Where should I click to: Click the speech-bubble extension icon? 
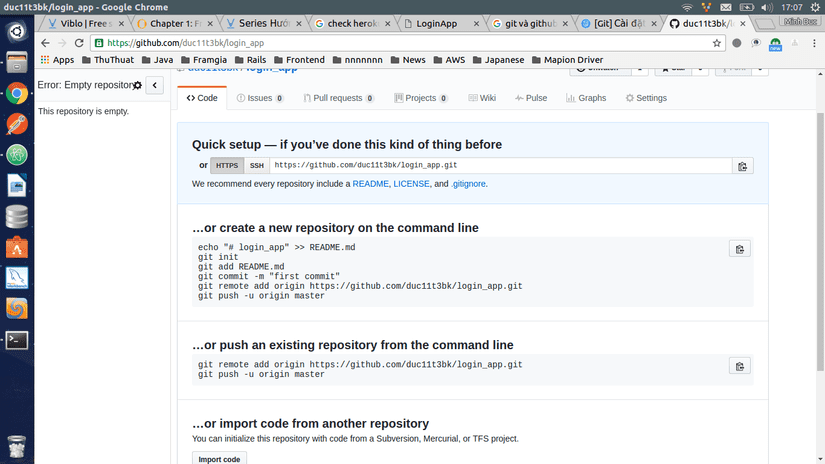click(756, 43)
